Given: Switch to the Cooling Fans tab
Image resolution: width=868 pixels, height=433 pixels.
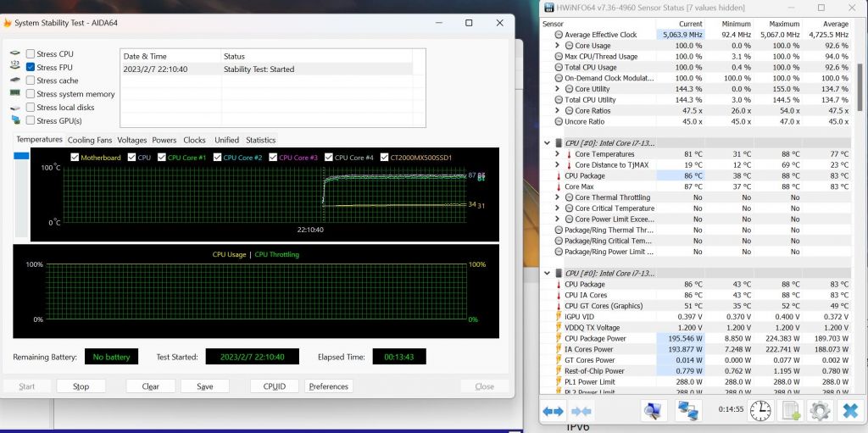Looking at the screenshot, I should point(89,140).
